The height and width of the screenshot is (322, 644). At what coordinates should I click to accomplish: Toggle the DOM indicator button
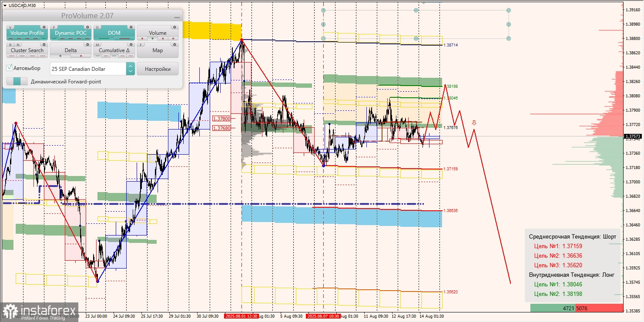click(x=114, y=33)
